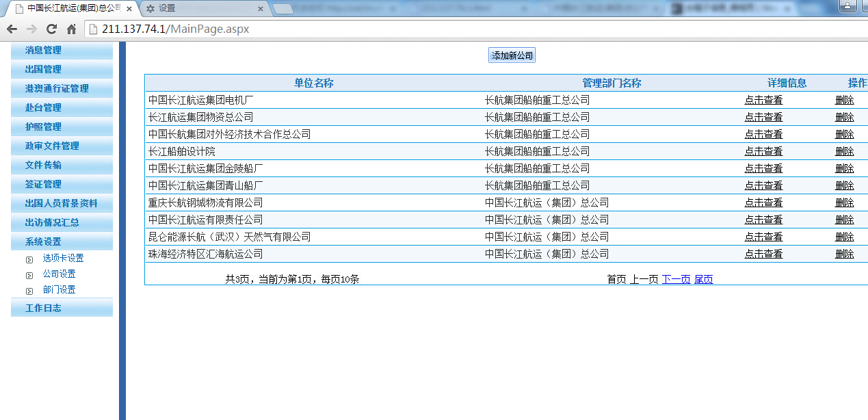The image size is (868, 420).
Task: Delete the 昆仑能源长航（武汉）天然气有限公司 row
Action: (x=845, y=237)
